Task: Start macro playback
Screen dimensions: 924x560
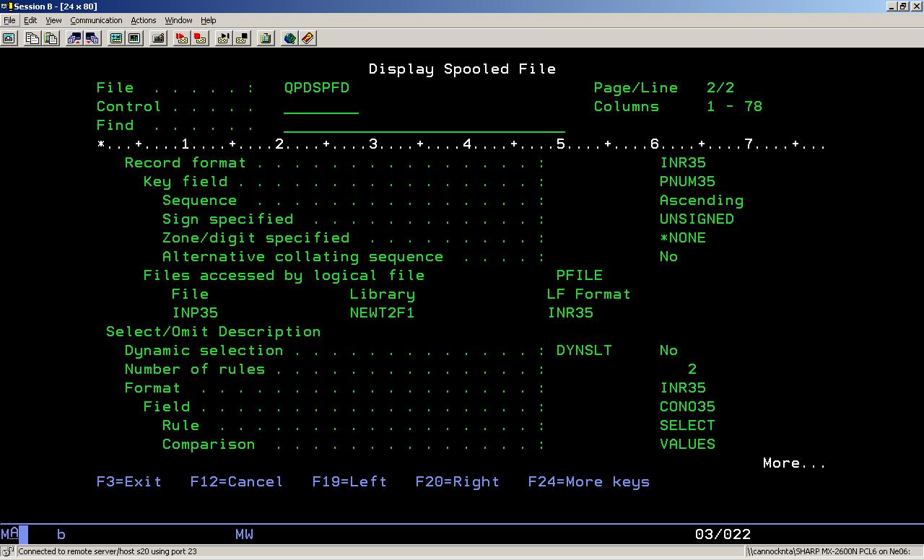Action: [182, 39]
